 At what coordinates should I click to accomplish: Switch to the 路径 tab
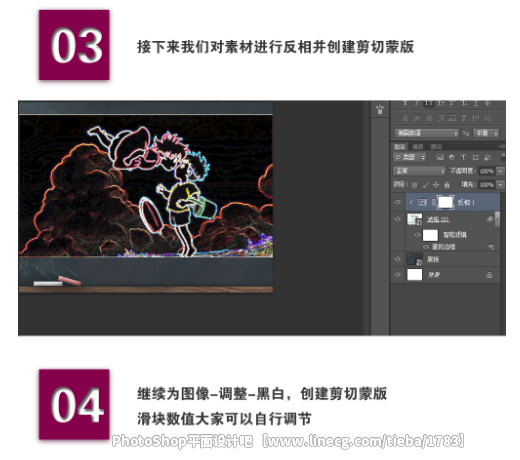(x=436, y=146)
